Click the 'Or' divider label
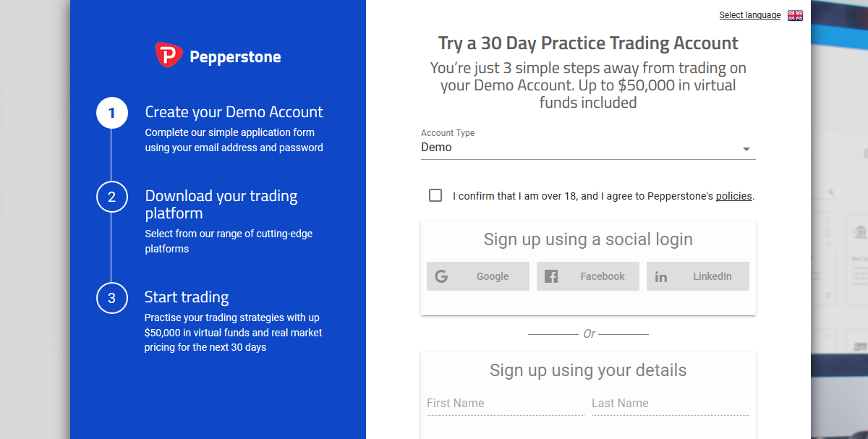 click(x=590, y=334)
